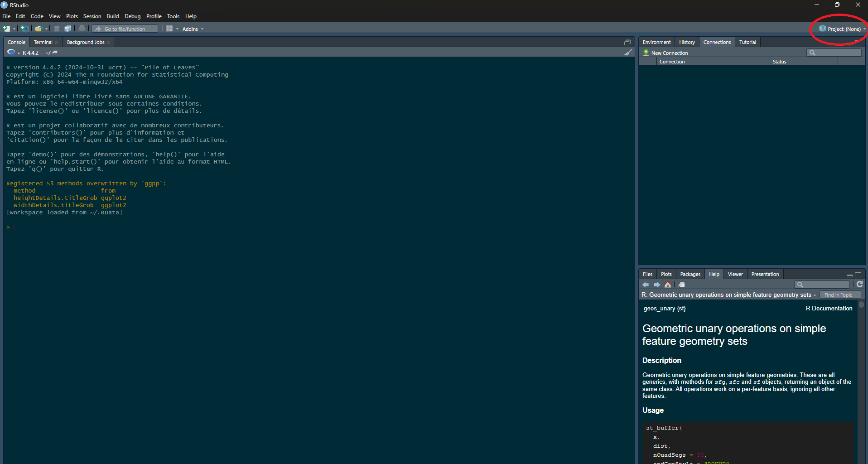Open the Session menu

92,16
